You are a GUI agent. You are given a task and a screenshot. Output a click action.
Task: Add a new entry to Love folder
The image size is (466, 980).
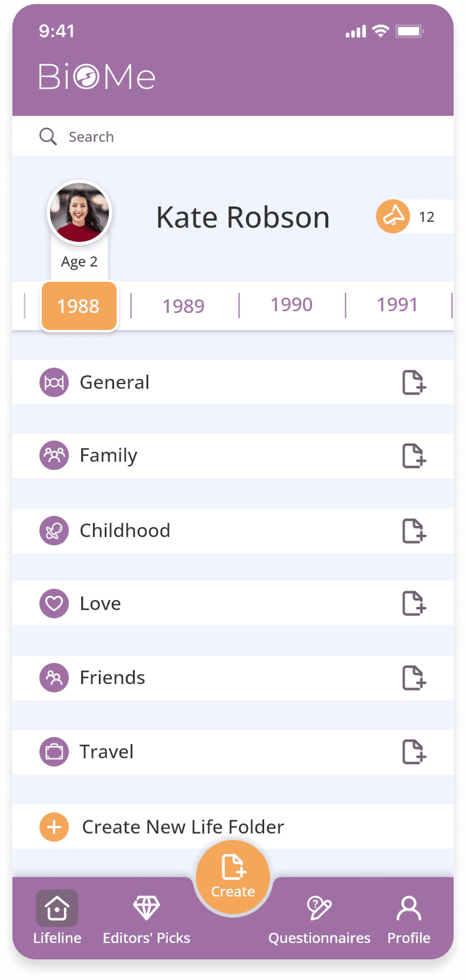(x=414, y=603)
